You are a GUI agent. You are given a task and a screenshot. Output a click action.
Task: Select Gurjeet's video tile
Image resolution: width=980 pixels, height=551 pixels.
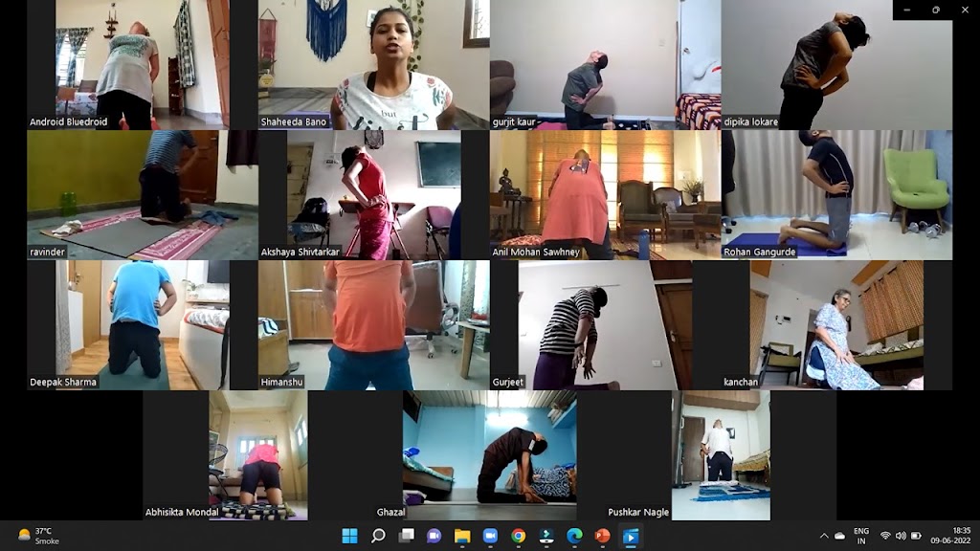tap(605, 325)
